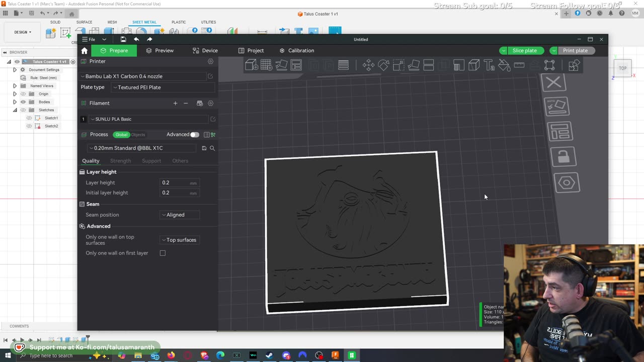Click the Auto orient toolbar icon
The height and width of the screenshot is (362, 644).
click(281, 65)
